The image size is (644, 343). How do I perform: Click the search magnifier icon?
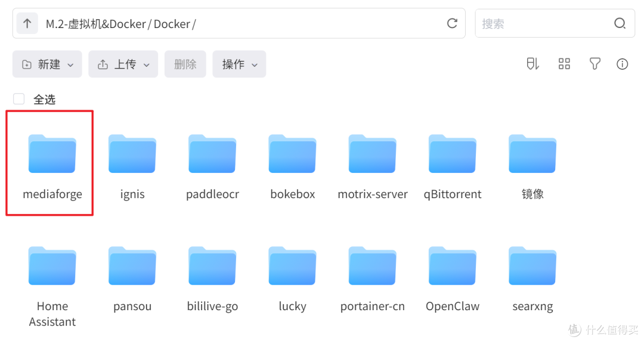point(620,23)
